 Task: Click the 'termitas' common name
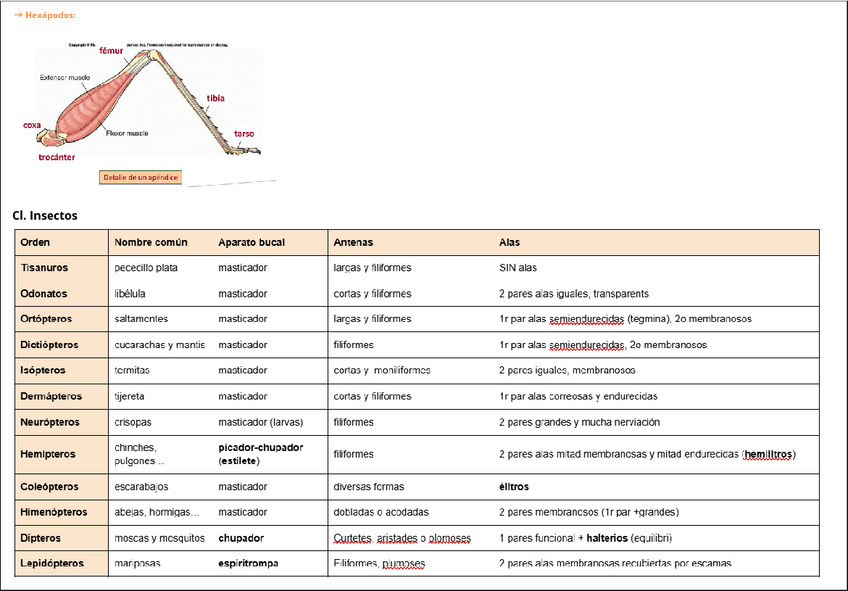coord(132,370)
